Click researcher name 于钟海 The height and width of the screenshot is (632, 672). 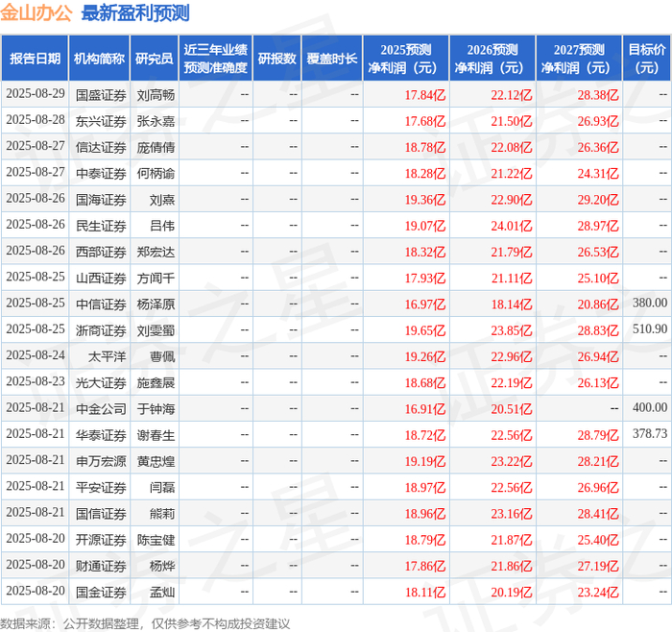[x=156, y=408]
